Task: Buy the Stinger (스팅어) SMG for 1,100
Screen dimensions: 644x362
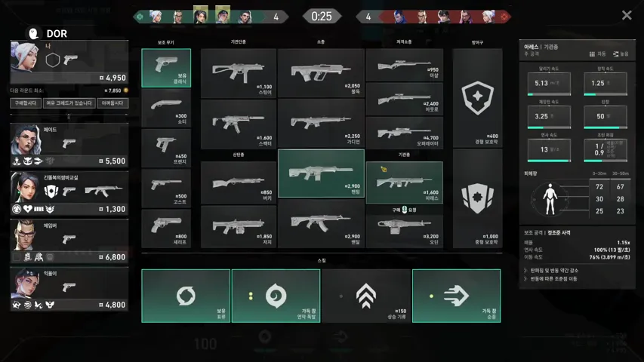Action: tap(239, 73)
